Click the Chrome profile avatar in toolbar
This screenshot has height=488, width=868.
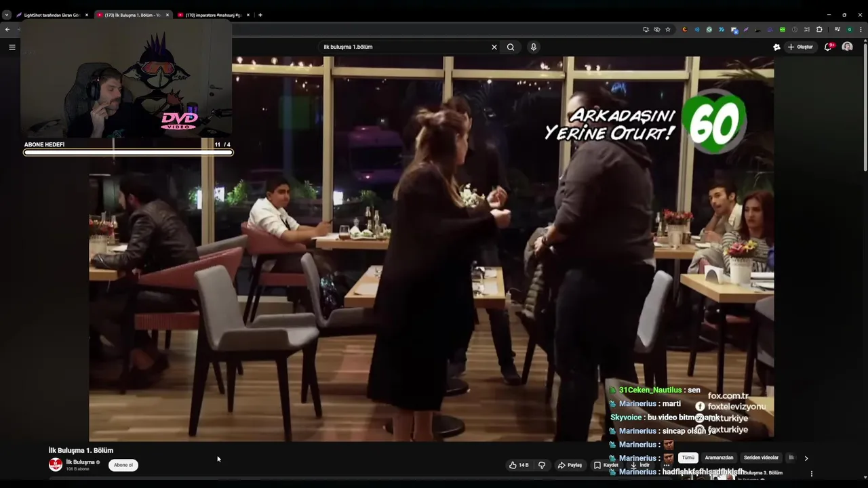[850, 29]
